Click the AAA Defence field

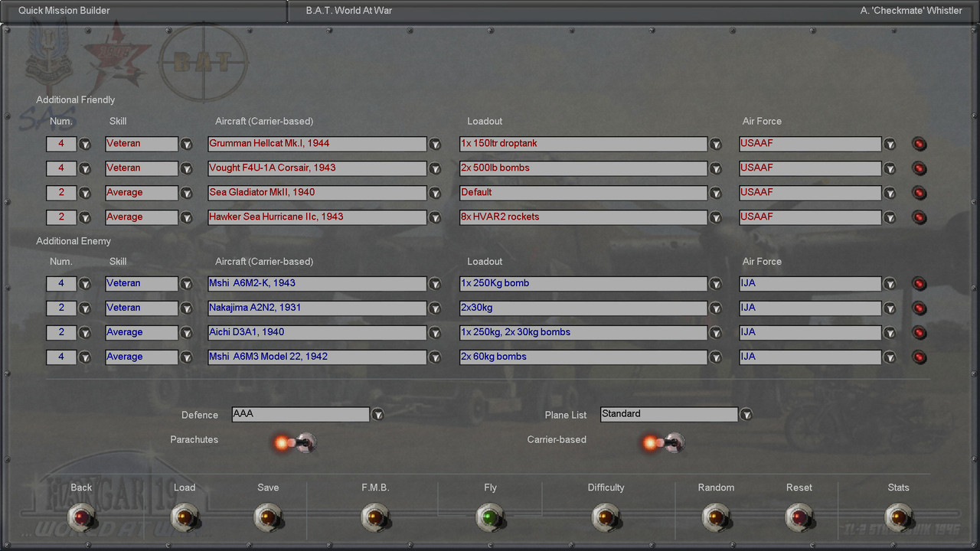301,414
